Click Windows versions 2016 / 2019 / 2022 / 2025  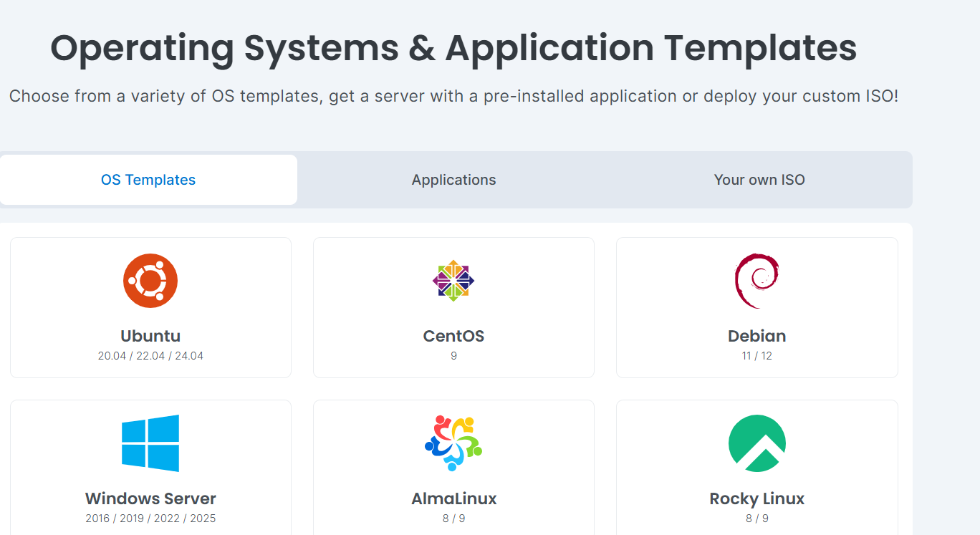click(x=150, y=519)
